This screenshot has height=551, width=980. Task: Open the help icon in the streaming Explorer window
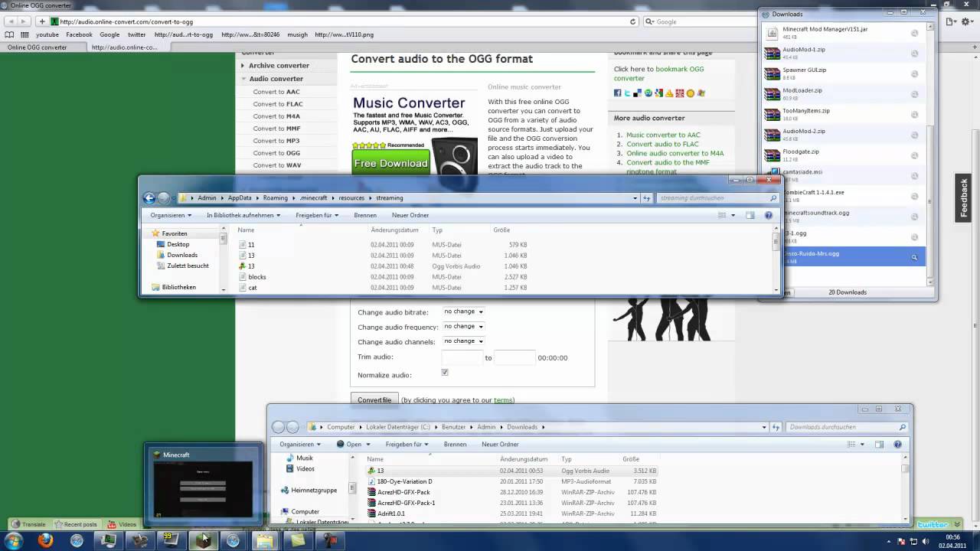click(x=769, y=215)
